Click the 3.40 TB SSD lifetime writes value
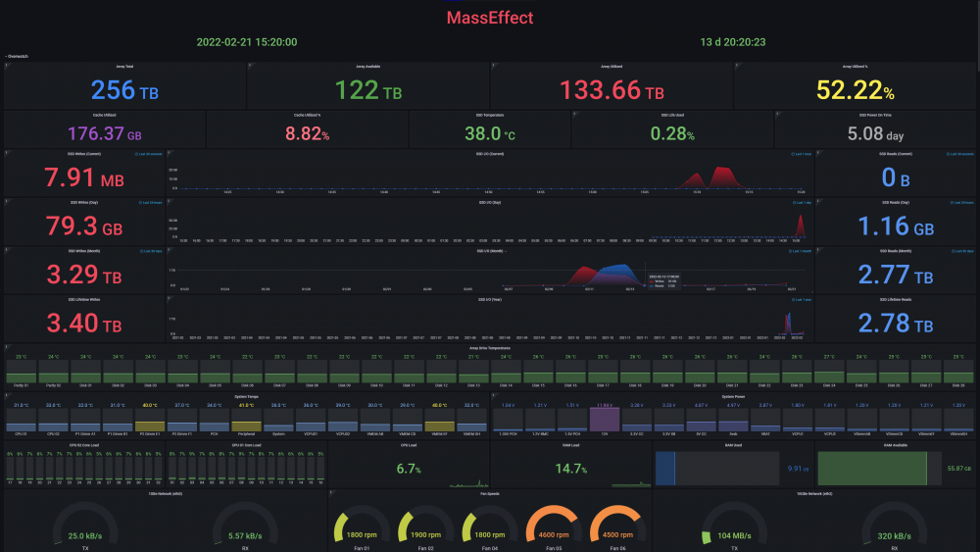The height and width of the screenshot is (552, 980). tap(83, 324)
